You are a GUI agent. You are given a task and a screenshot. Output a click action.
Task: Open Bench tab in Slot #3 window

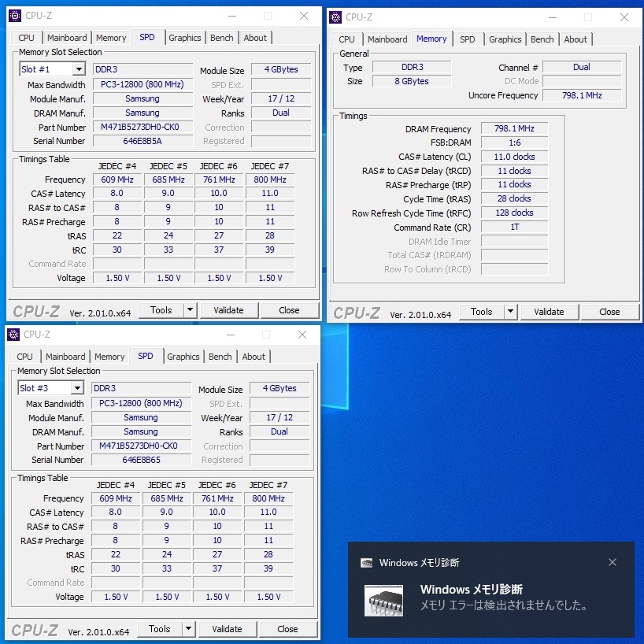tap(220, 357)
